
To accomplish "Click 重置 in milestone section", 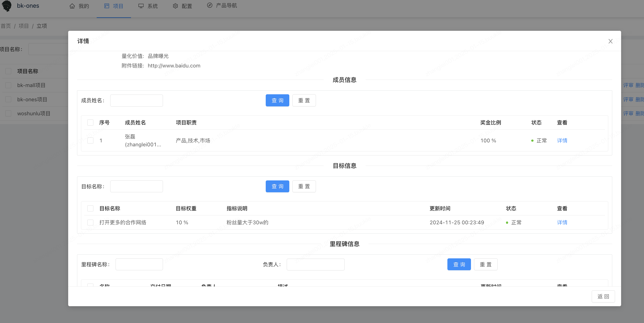I will click(485, 264).
